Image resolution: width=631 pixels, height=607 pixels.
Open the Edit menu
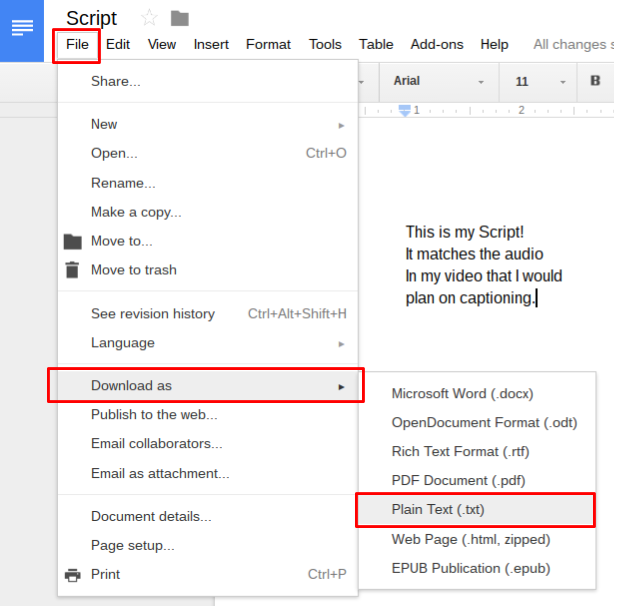point(118,44)
